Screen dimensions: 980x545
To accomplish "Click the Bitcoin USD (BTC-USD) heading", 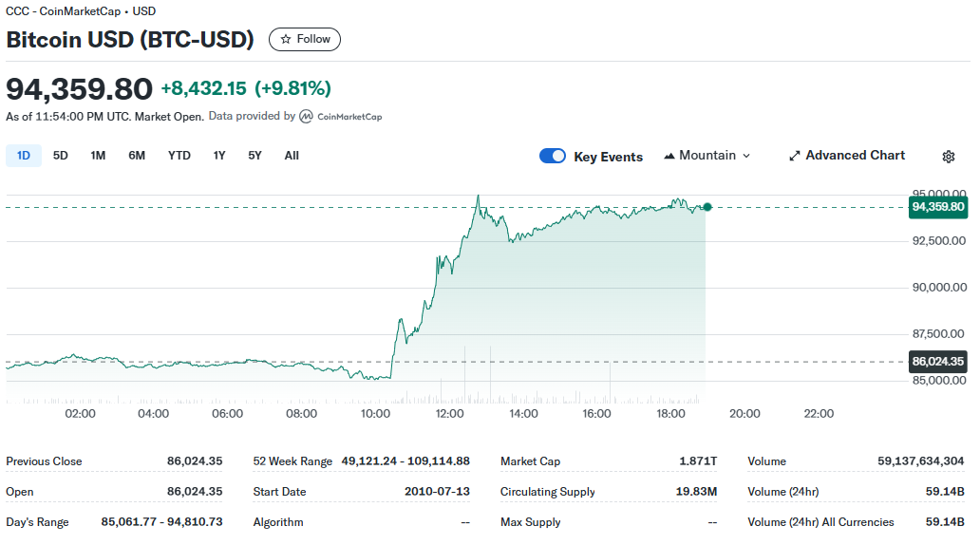I will pyautogui.click(x=130, y=39).
